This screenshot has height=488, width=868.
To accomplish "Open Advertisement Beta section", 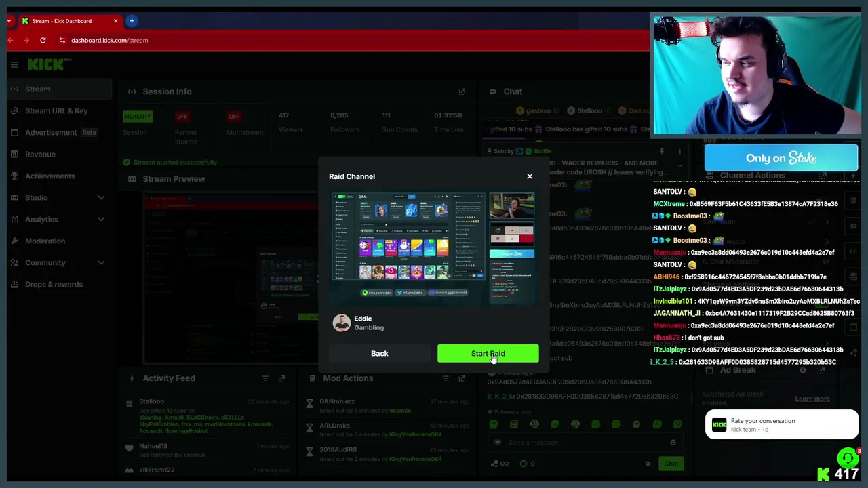I will (x=56, y=132).
